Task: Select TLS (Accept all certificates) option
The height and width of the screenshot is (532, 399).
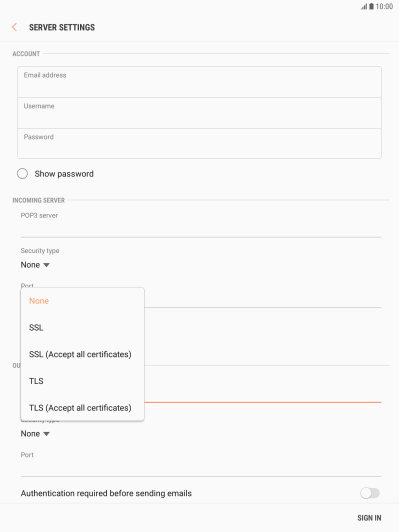Action: [x=82, y=407]
